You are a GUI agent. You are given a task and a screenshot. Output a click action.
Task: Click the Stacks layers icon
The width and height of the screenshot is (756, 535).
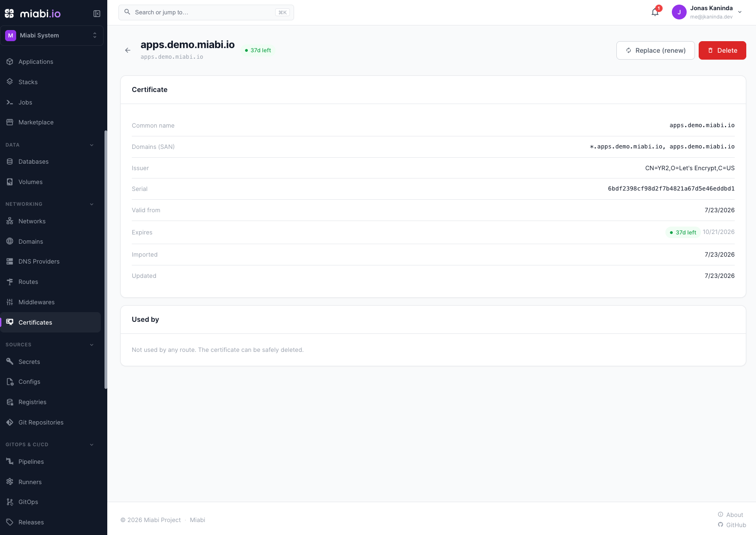click(10, 82)
